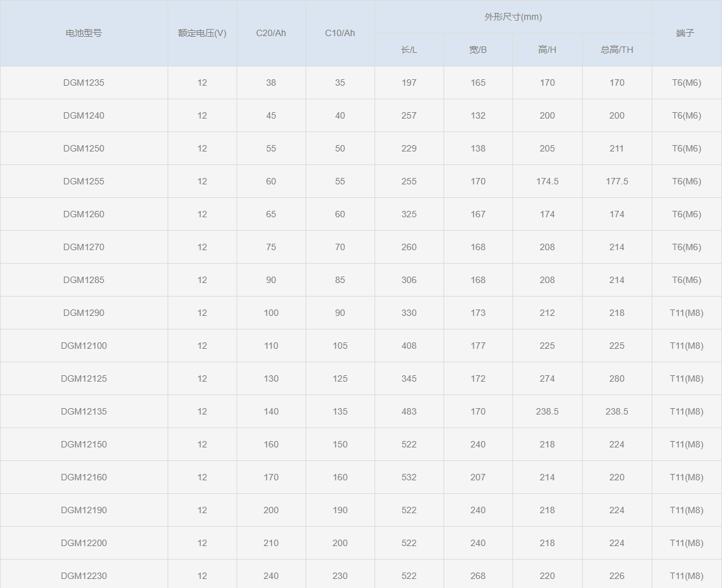Click the 端子 column header

(686, 33)
